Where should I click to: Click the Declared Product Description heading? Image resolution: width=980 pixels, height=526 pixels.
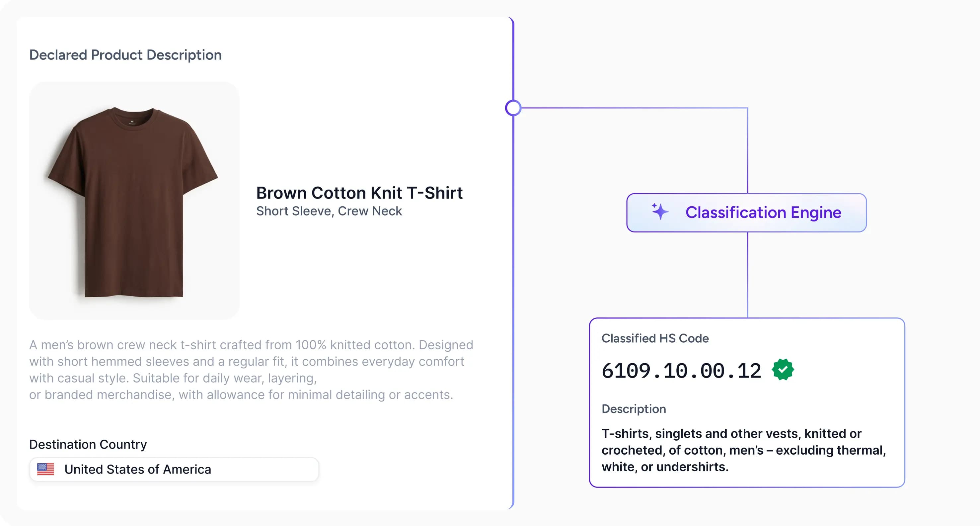(125, 55)
